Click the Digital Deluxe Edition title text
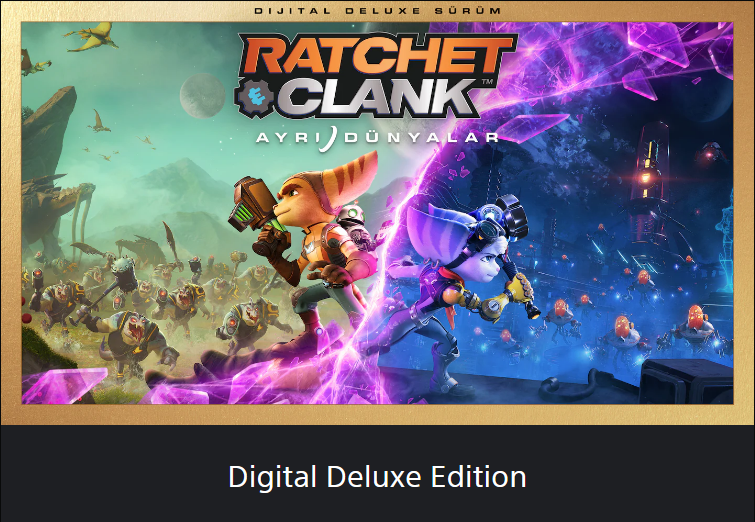The image size is (755, 522). (x=378, y=477)
